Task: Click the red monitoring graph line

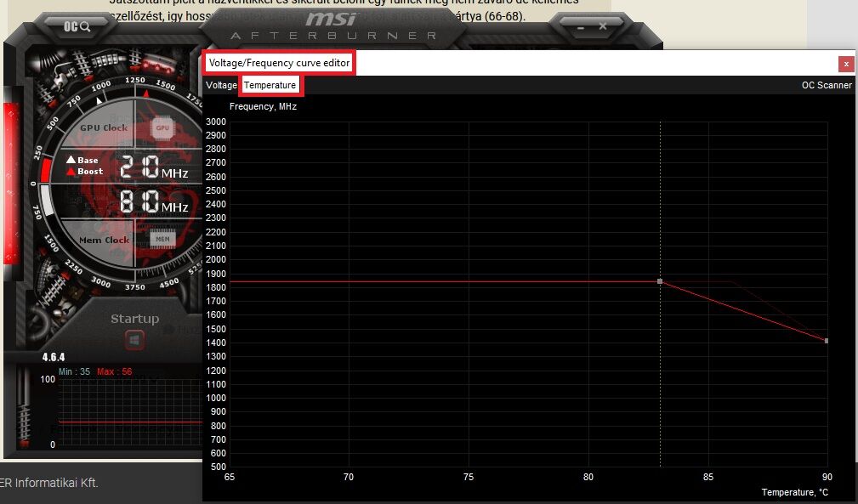Action: (130, 422)
